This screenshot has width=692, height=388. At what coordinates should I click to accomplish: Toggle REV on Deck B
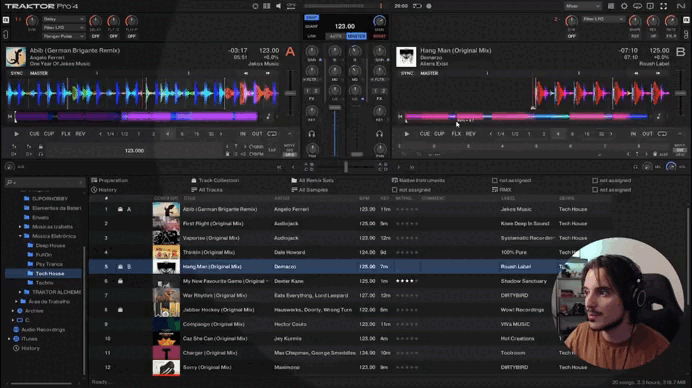(470, 134)
